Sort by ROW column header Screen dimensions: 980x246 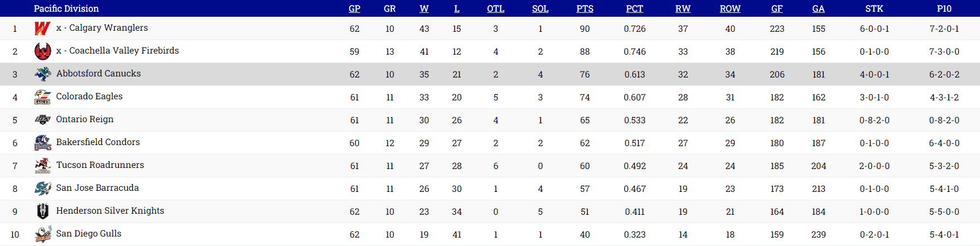click(x=730, y=8)
